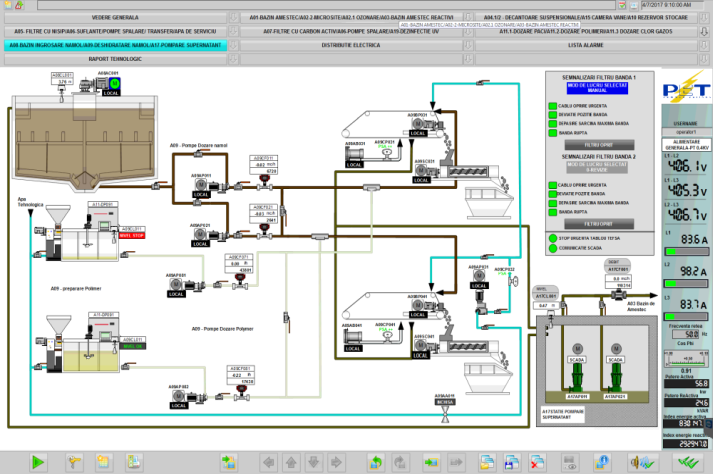
Task: Click the right arrow navigation icon
Action: point(336,463)
